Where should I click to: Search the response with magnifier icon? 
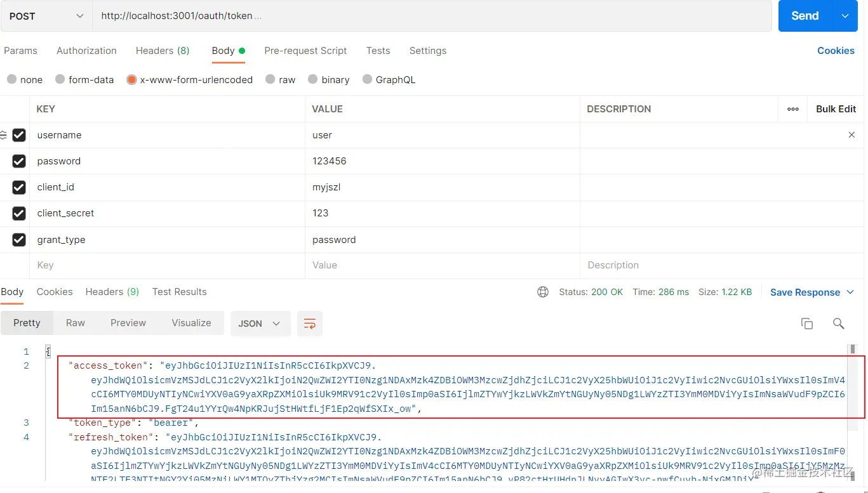[838, 324]
